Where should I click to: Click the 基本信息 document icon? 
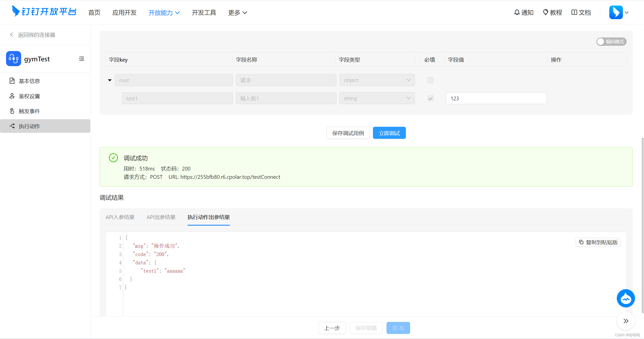pos(12,81)
